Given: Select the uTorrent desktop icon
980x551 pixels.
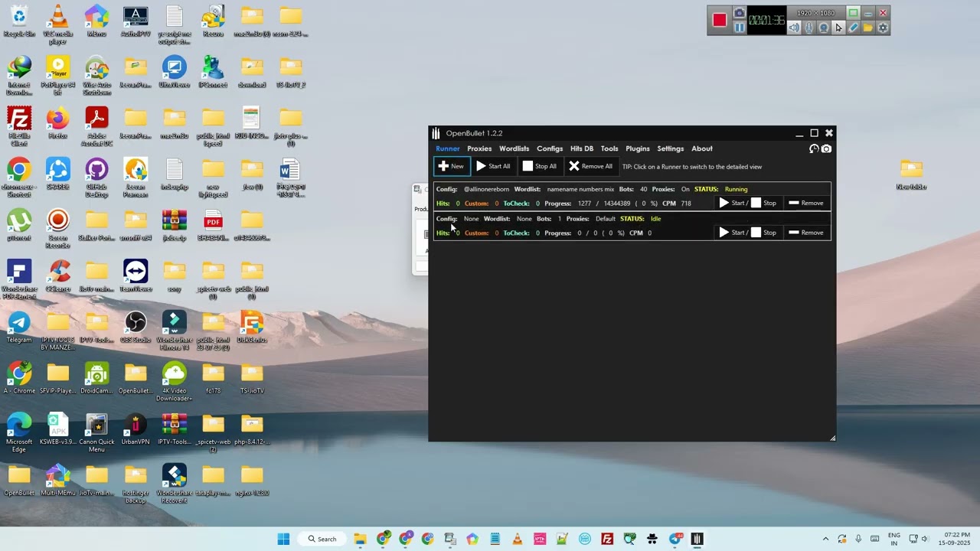Looking at the screenshot, I should coord(19,225).
